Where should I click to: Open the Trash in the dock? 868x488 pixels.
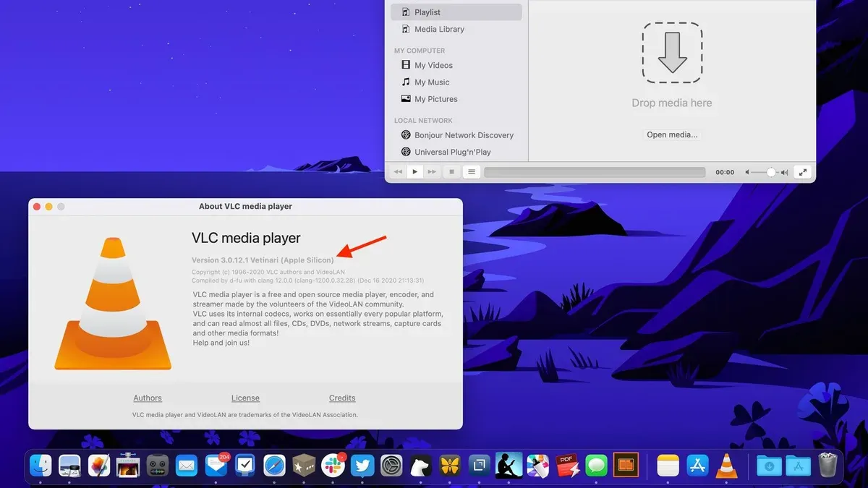click(x=827, y=466)
